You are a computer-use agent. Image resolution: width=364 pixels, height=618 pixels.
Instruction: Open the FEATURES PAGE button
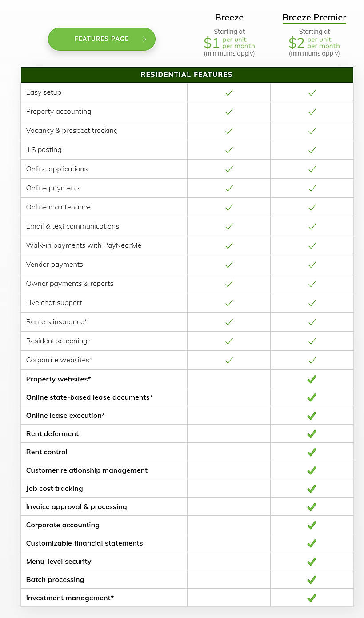coord(101,39)
